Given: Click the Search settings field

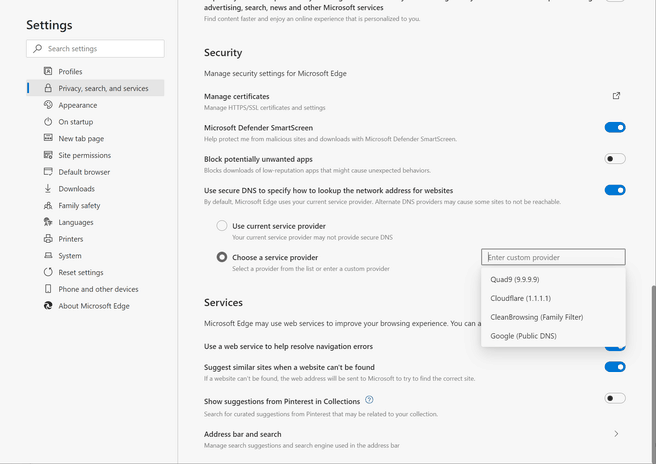Looking at the screenshot, I should click(x=95, y=49).
